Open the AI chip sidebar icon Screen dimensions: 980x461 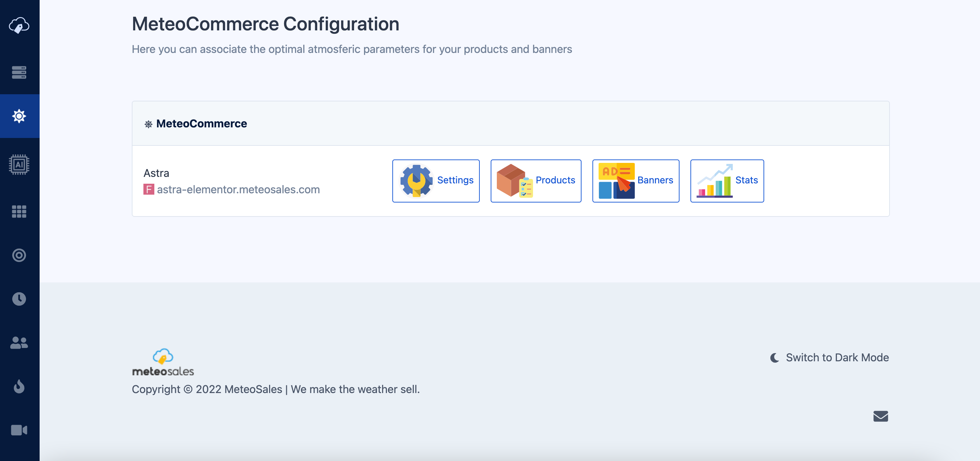pyautogui.click(x=19, y=165)
